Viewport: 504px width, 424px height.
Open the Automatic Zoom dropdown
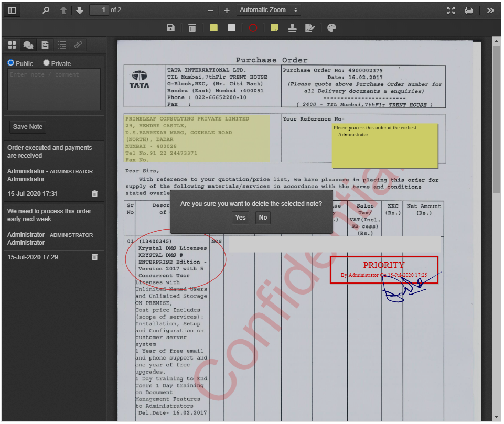(x=269, y=10)
